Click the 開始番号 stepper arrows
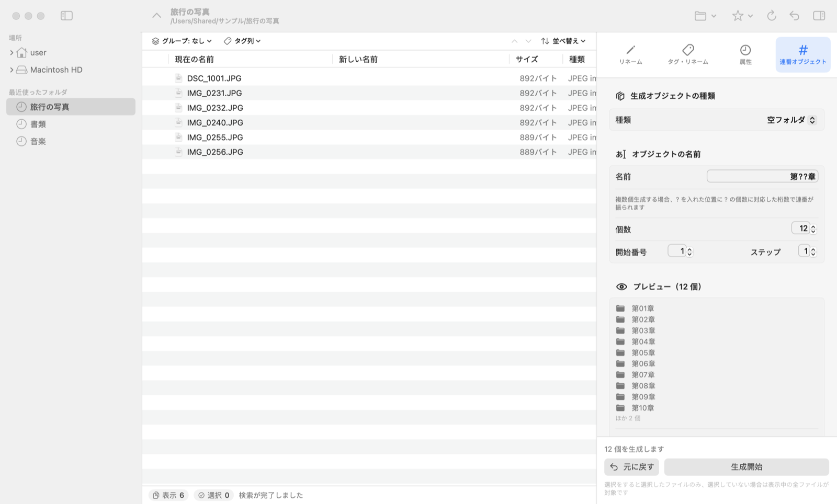This screenshot has height=504, width=837. (689, 252)
